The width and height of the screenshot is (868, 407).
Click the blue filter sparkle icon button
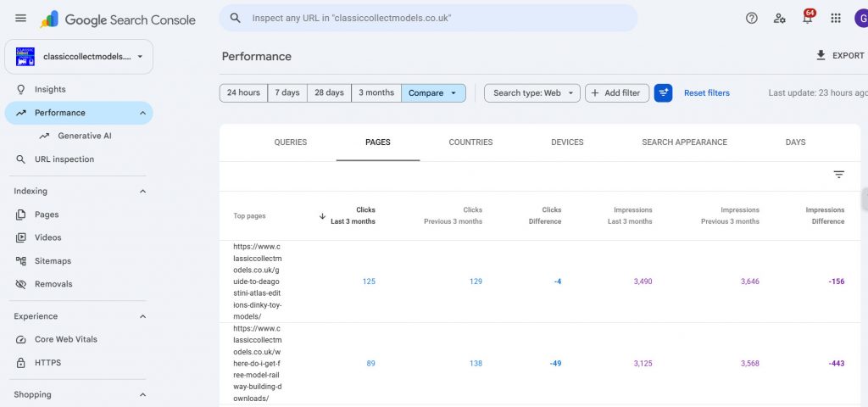click(x=663, y=93)
